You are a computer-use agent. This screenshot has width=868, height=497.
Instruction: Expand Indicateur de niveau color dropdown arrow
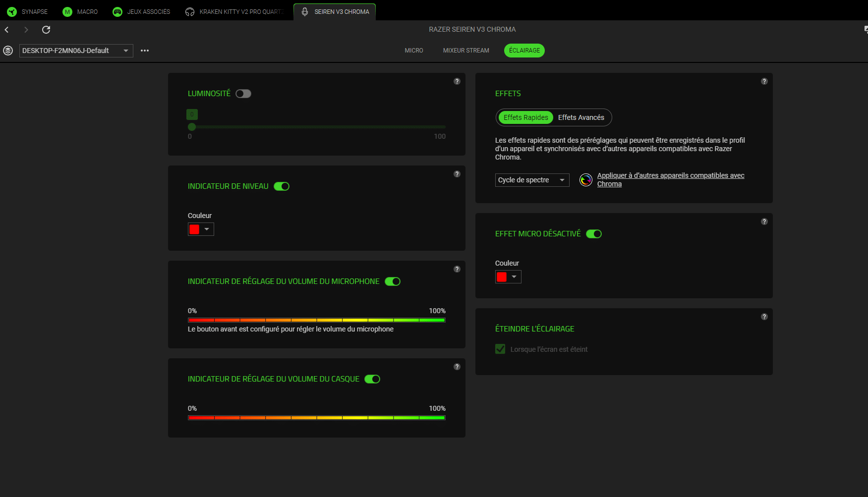[207, 229]
